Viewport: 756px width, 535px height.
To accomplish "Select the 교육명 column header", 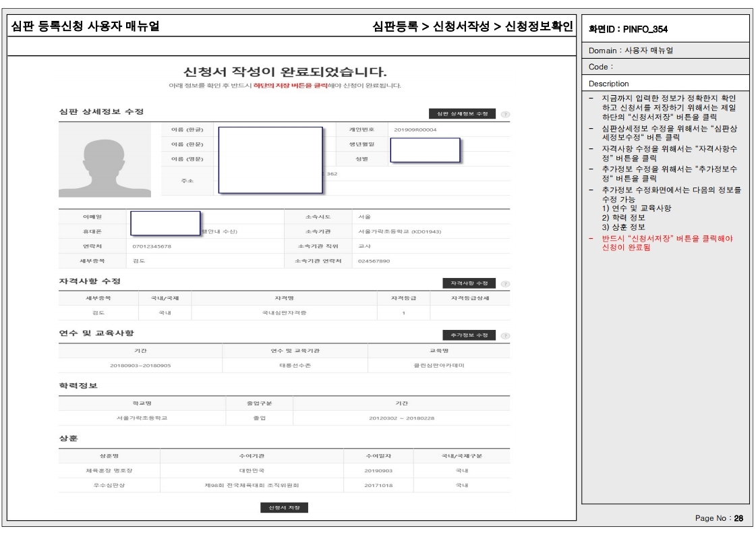I will tap(439, 351).
